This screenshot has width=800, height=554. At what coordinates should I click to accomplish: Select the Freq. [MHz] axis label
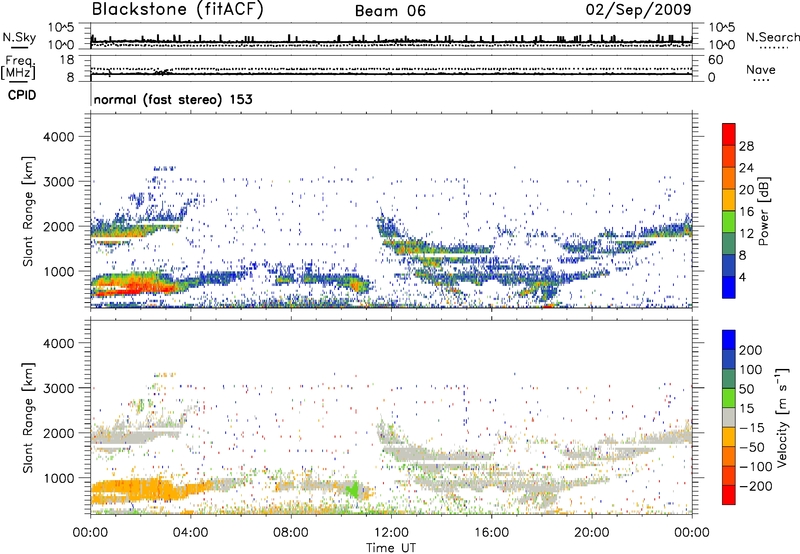click(x=18, y=68)
